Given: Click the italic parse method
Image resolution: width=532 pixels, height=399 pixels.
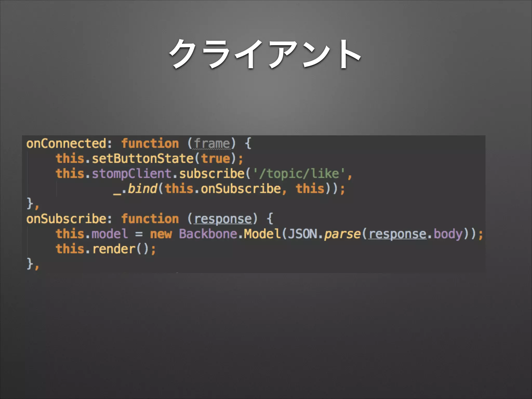Looking at the screenshot, I should pyautogui.click(x=342, y=234).
